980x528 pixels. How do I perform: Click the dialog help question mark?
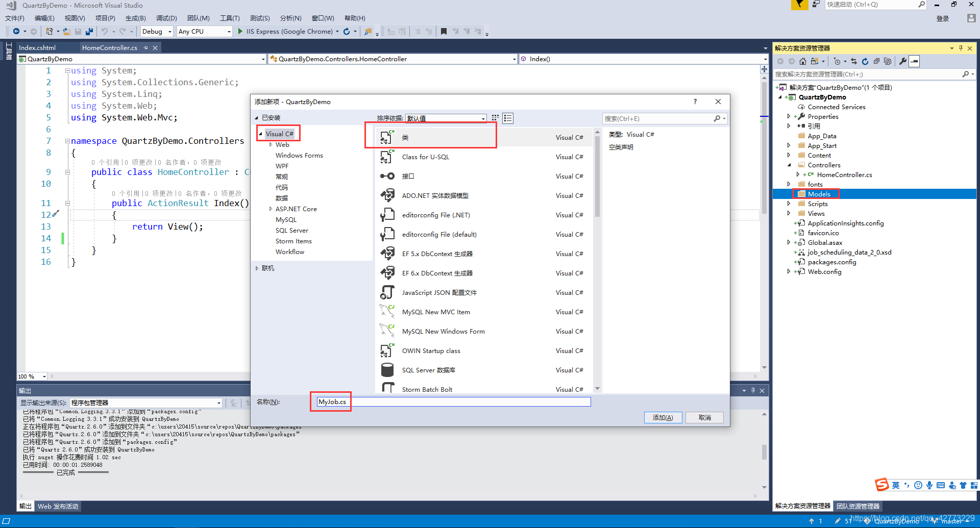(x=695, y=102)
